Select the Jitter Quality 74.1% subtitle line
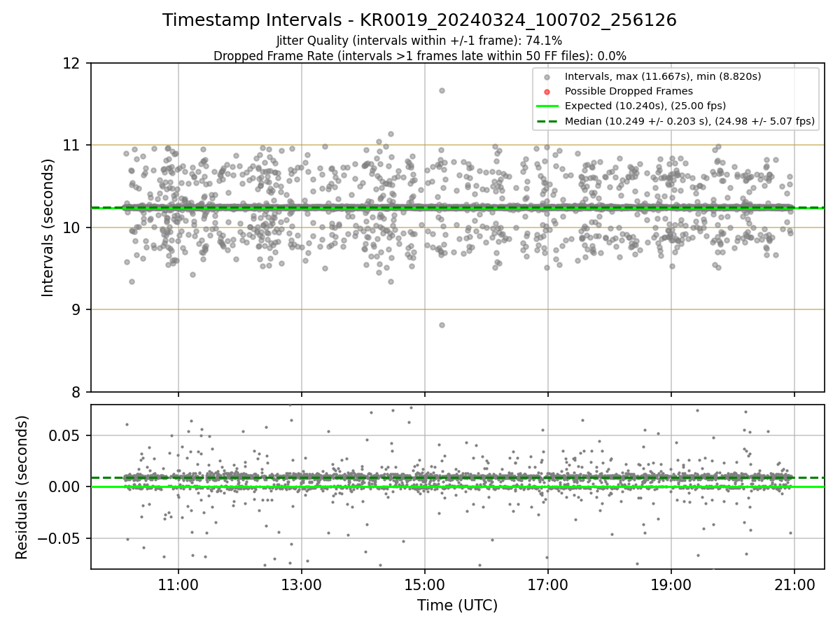 point(419,41)
